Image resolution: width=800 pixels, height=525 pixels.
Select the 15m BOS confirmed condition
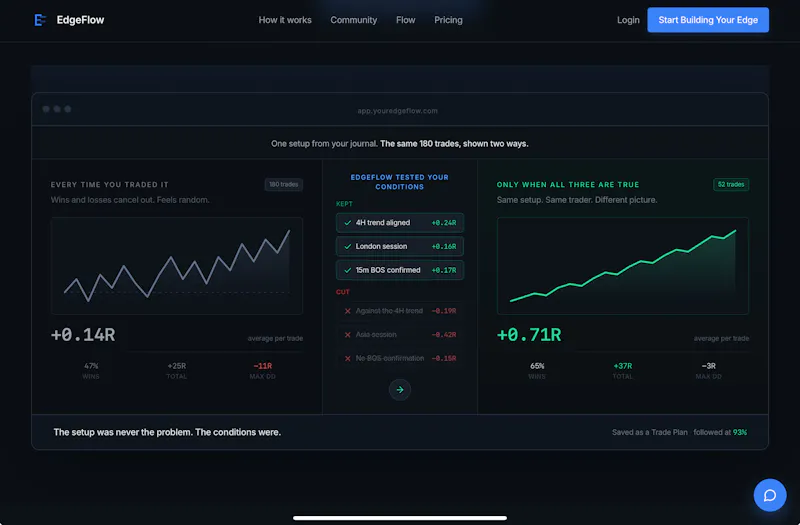pos(399,270)
